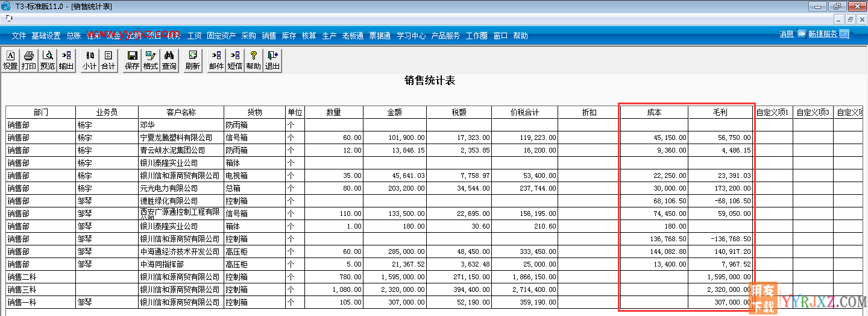Open the 窗口 menu
This screenshot has width=868, height=316.
[x=500, y=36]
